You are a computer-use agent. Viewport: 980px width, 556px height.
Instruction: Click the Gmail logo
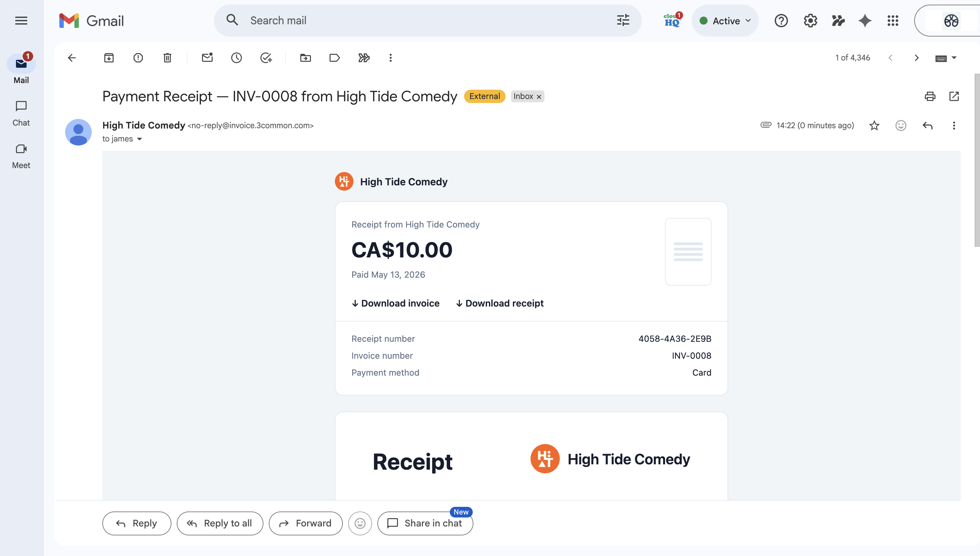92,21
